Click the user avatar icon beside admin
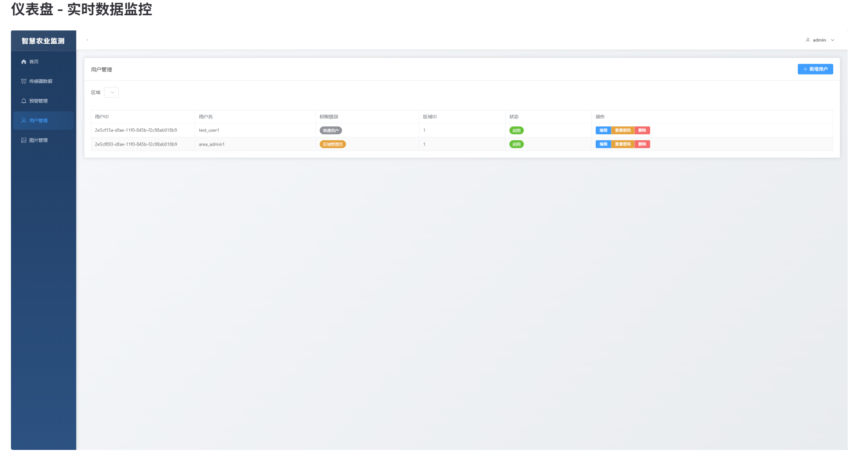This screenshot has width=868, height=455. (x=808, y=40)
